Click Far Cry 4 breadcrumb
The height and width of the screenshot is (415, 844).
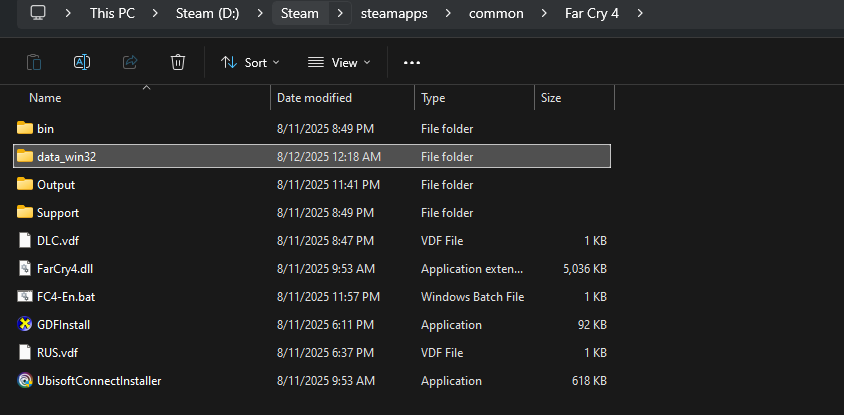coord(592,13)
